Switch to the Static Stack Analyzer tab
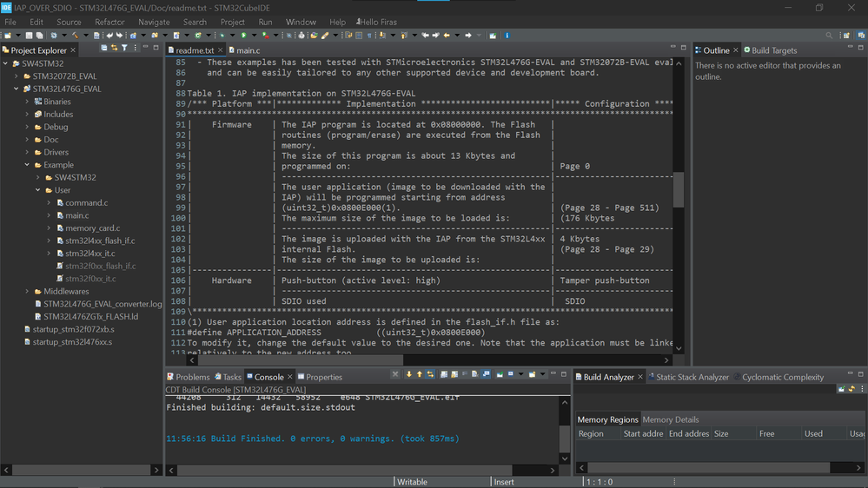The width and height of the screenshot is (868, 488). click(689, 377)
